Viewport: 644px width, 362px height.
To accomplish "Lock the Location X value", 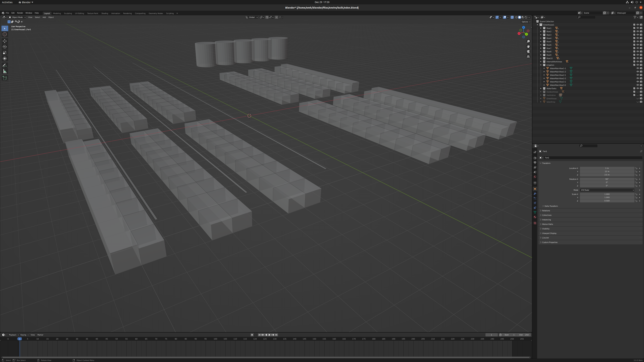I will click(636, 168).
